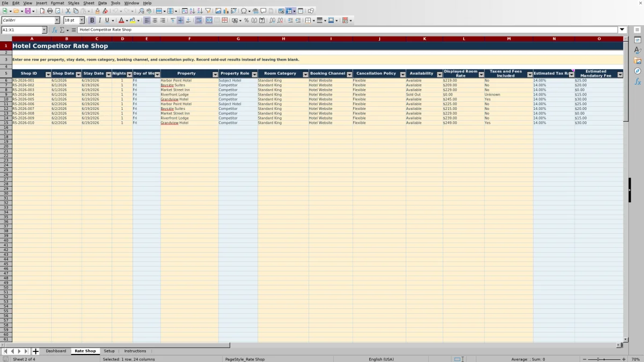
Task: Toggle Center Vertically alignment
Action: pyautogui.click(x=180, y=20)
